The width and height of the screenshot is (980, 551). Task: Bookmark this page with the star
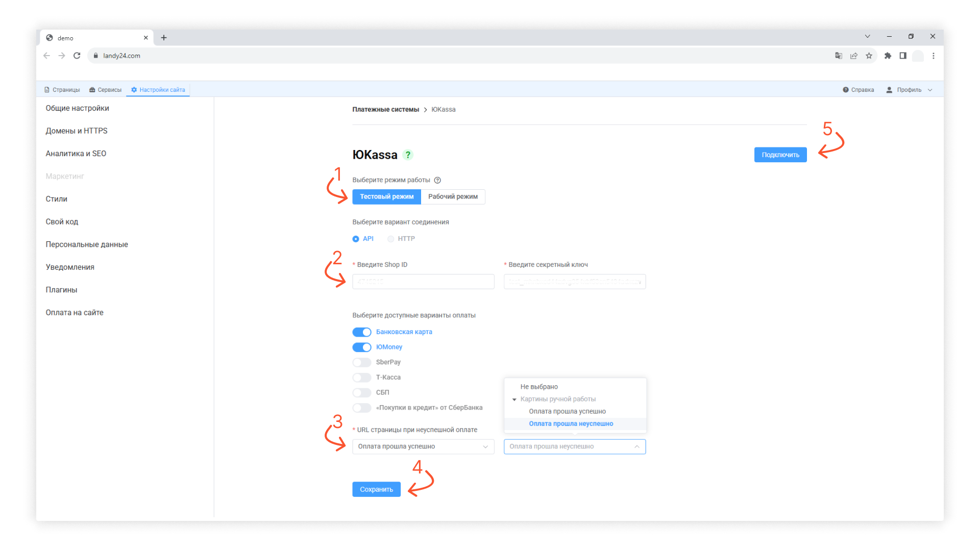pyautogui.click(x=869, y=56)
